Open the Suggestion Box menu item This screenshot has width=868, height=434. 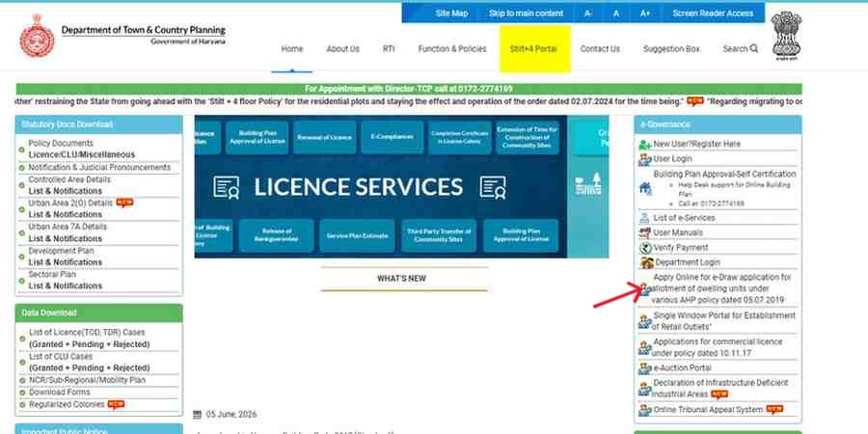671,49
